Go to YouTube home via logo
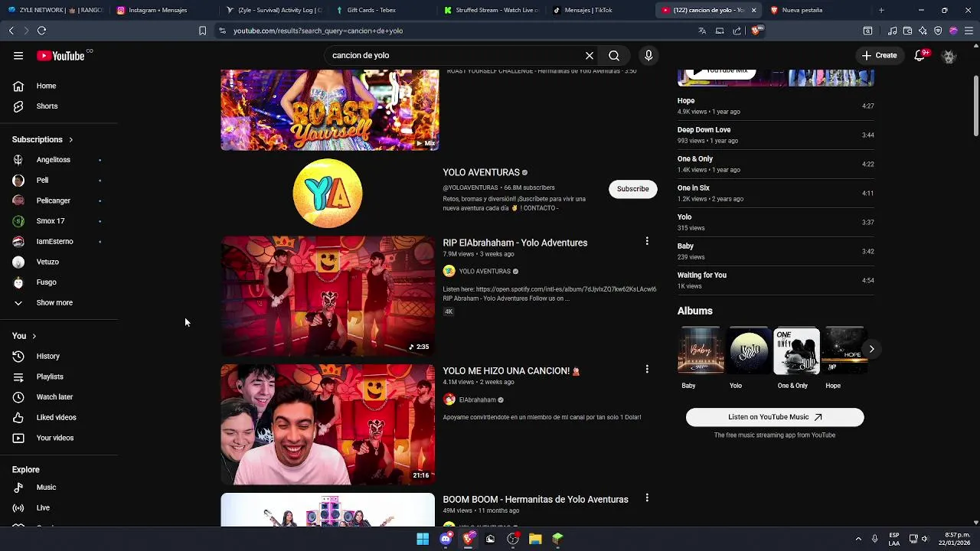980x551 pixels. pos(60,55)
